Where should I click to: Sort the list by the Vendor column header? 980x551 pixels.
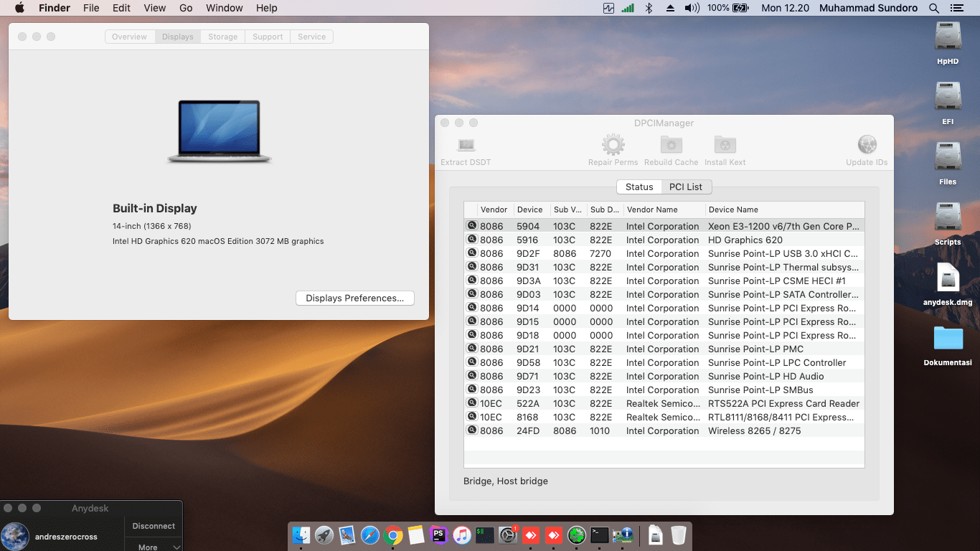pos(494,209)
